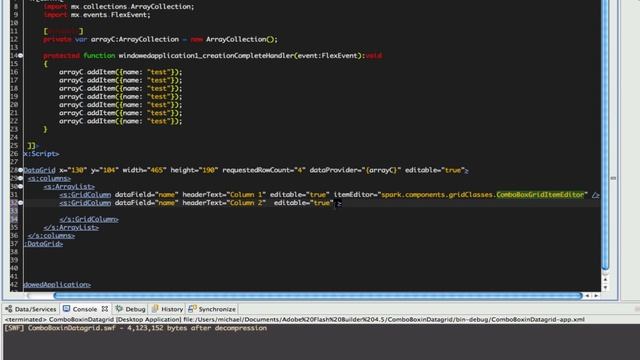Screen dimensions: 640x360
Task: Click the <s:columns> opening tag
Action: [x=49, y=178]
